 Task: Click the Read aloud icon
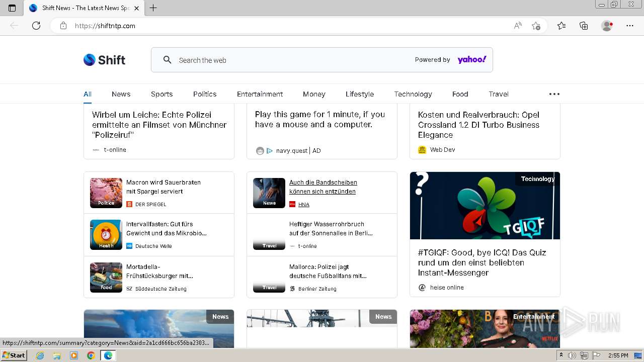(518, 26)
